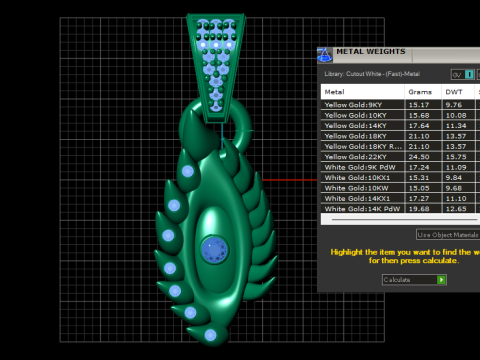Click the horizontal scrollbar under metals table
The width and height of the screenshot is (480, 360).
[403, 220]
